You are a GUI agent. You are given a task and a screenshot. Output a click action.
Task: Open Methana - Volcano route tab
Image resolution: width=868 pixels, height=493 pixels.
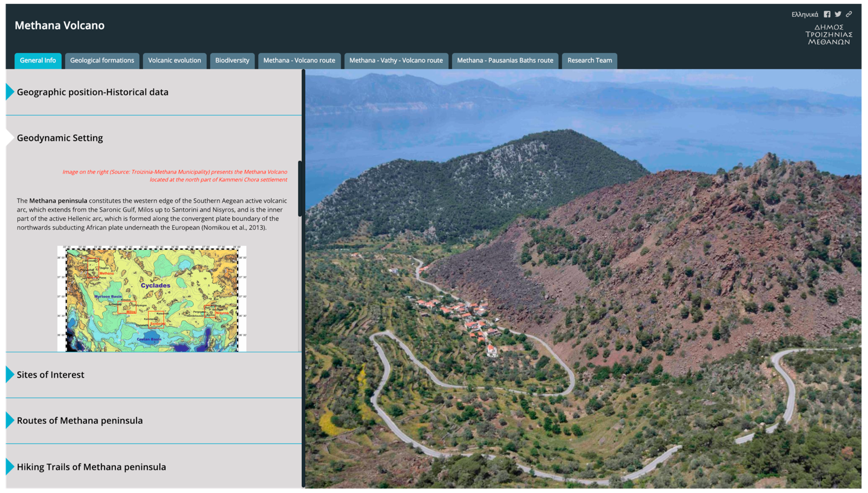pyautogui.click(x=299, y=60)
